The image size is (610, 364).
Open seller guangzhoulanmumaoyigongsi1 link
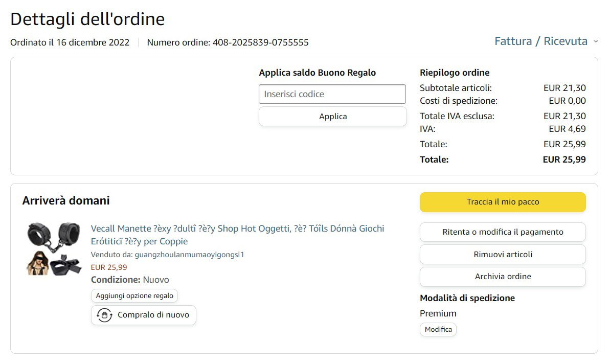[x=189, y=255]
